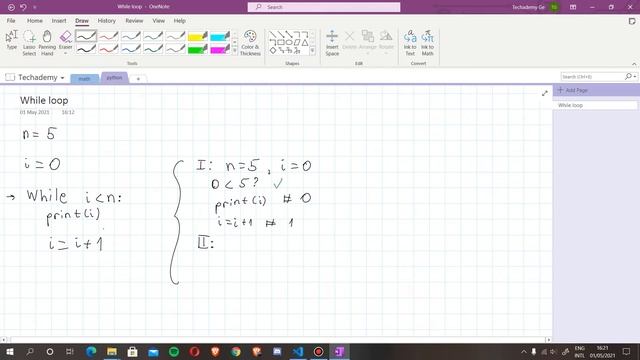
Task: Open the View tab
Action: coord(159,20)
